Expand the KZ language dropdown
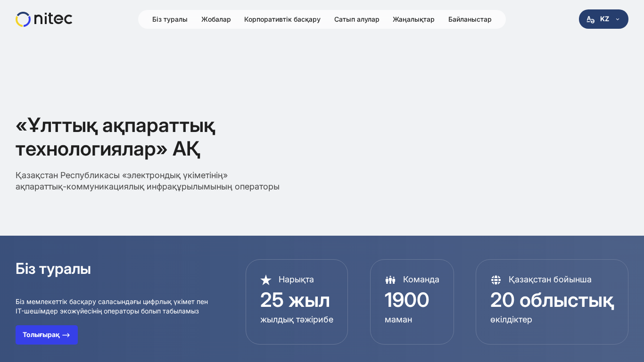Viewport: 644px width, 362px height. pos(603,19)
